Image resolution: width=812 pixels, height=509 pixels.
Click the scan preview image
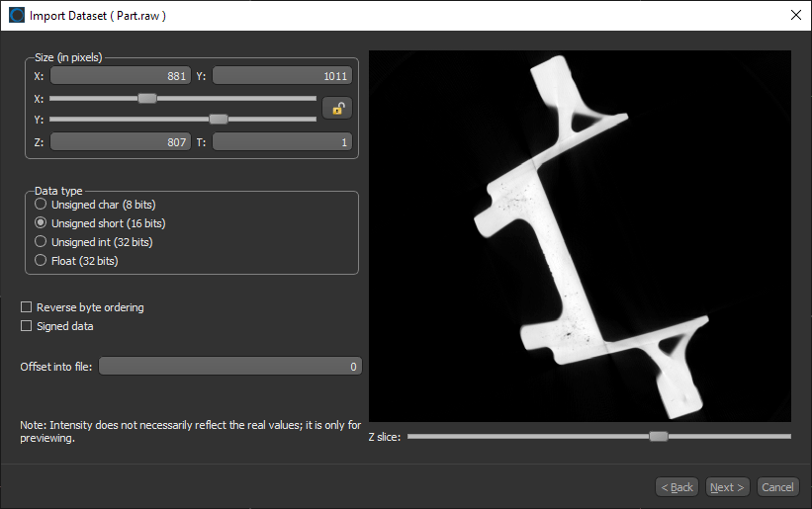tap(580, 236)
